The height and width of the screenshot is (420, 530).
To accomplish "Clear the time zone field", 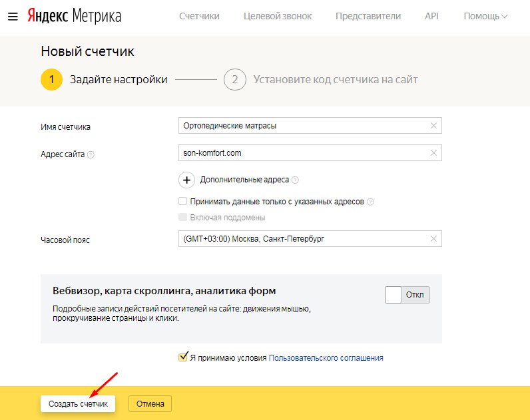I will (434, 239).
